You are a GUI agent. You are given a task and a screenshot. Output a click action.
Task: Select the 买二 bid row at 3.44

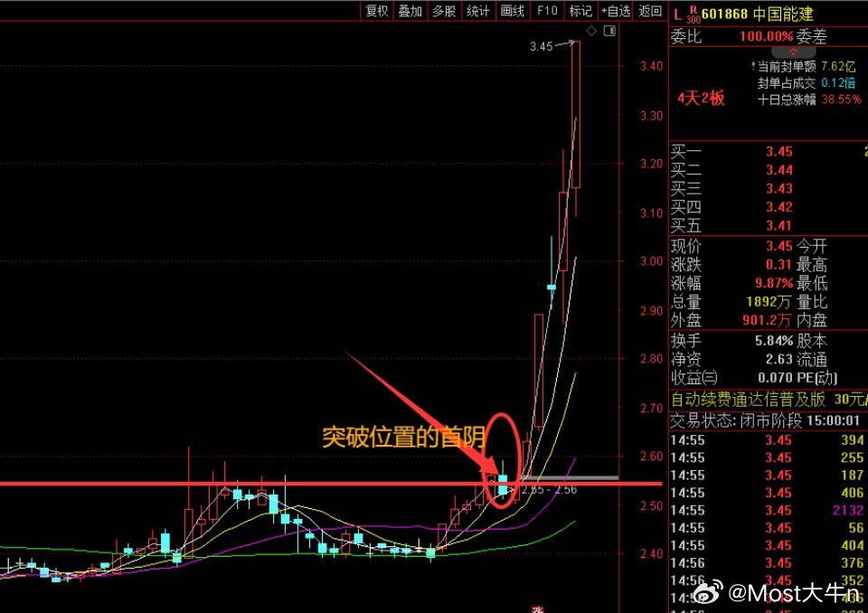pos(769,169)
